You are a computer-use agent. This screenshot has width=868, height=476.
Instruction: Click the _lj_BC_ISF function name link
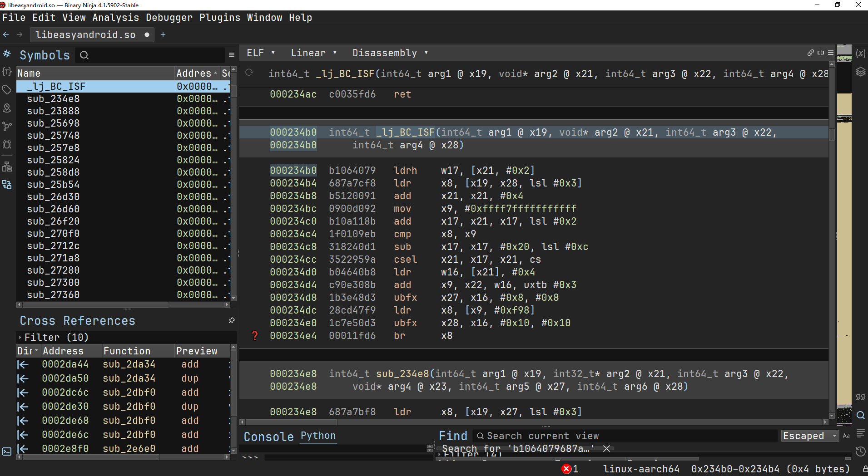click(x=406, y=132)
